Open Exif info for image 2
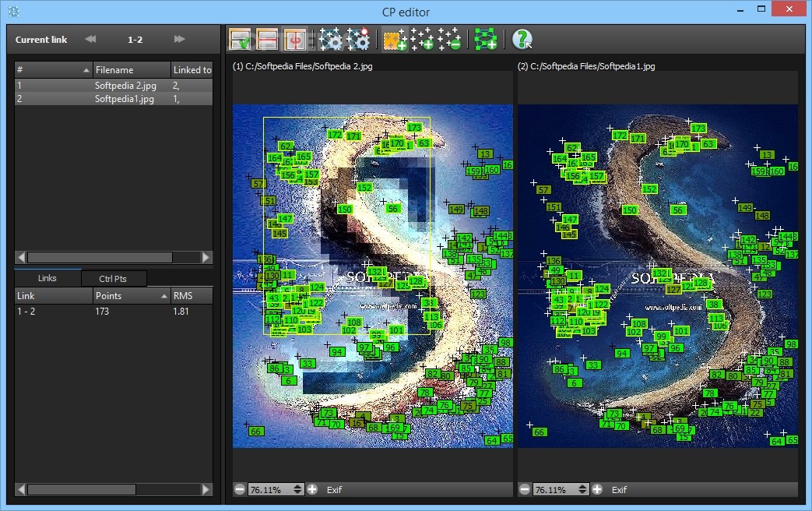The height and width of the screenshot is (511, 812). pyautogui.click(x=619, y=490)
